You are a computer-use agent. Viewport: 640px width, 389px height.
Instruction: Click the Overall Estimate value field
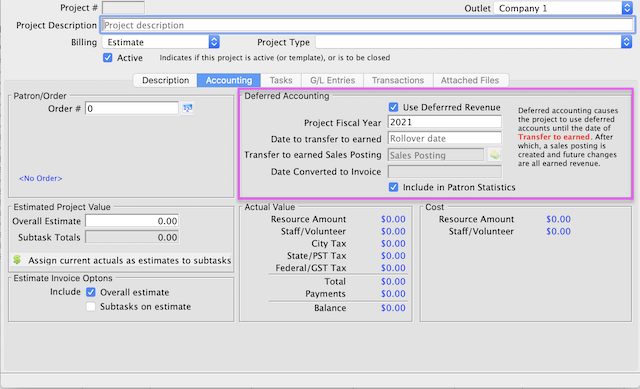[x=132, y=221]
